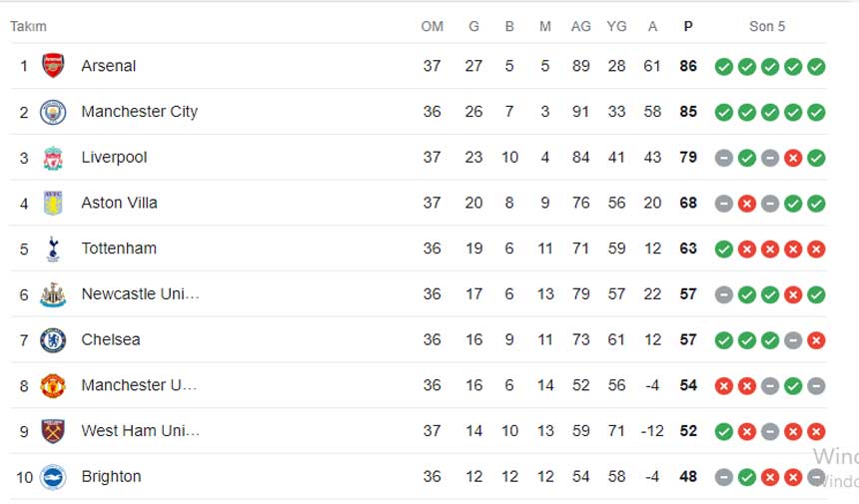Click Chelsea's gray draw icon in Son 5
Viewport: 859px width, 504px height.
point(793,340)
